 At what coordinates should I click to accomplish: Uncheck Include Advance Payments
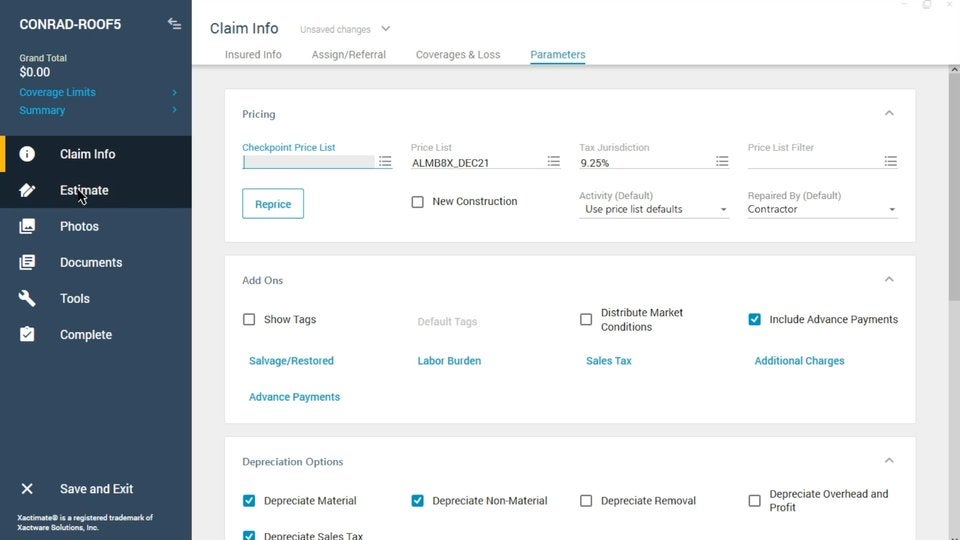pos(755,320)
